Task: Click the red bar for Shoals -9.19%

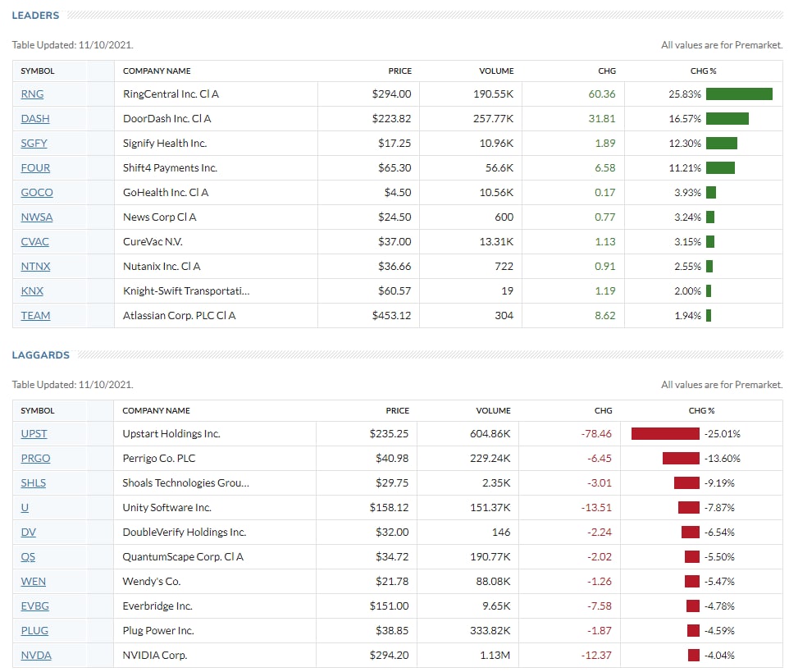Action: 686,483
